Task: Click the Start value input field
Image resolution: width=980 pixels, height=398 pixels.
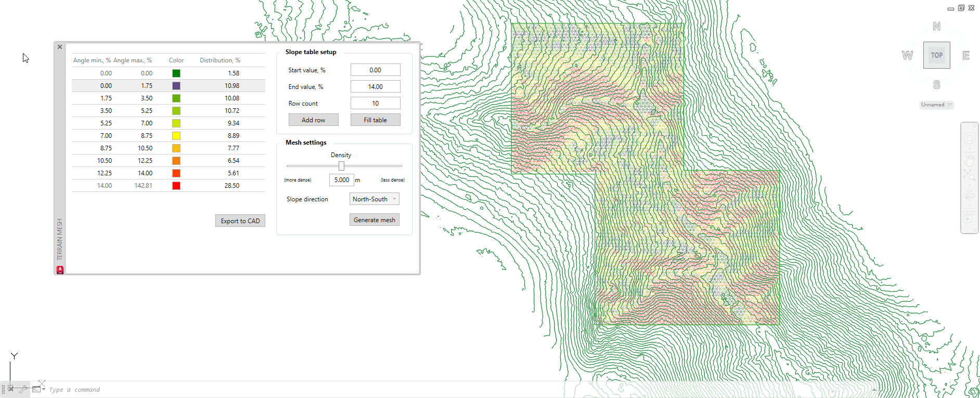Action: point(376,70)
